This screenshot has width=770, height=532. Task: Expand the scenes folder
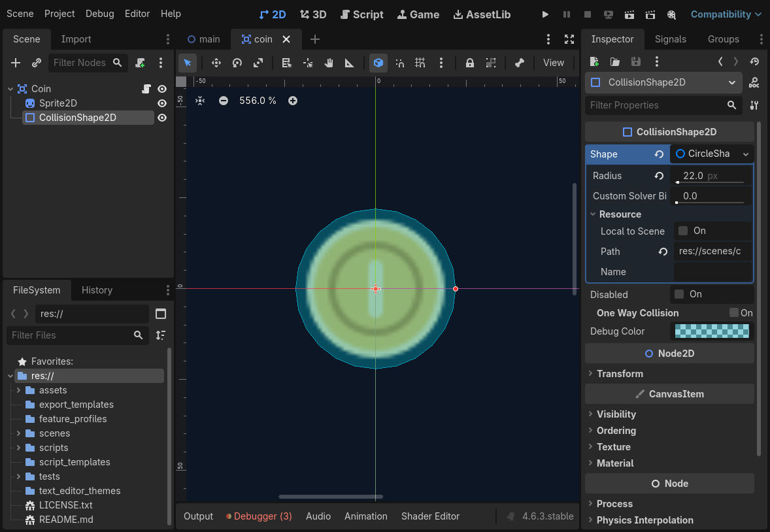pos(19,434)
